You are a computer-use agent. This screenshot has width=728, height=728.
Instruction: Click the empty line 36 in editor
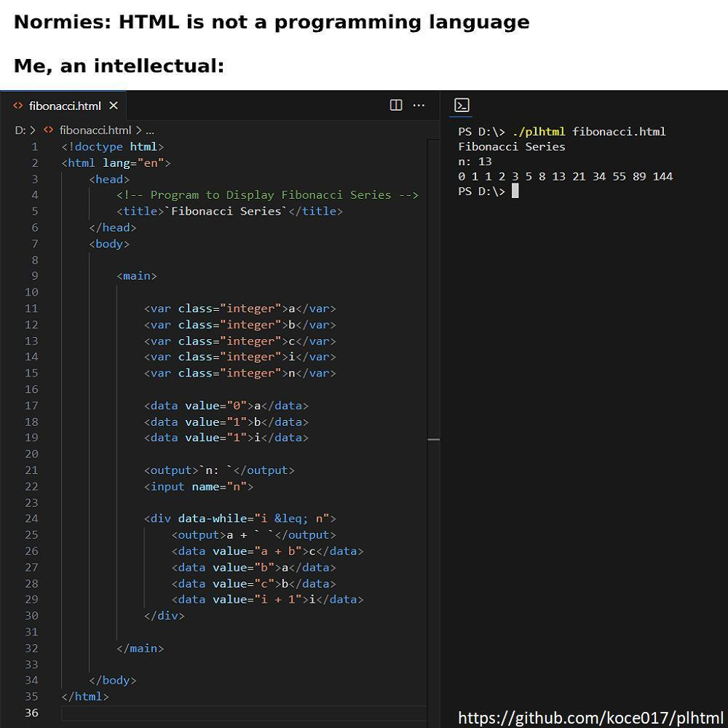tap(244, 713)
